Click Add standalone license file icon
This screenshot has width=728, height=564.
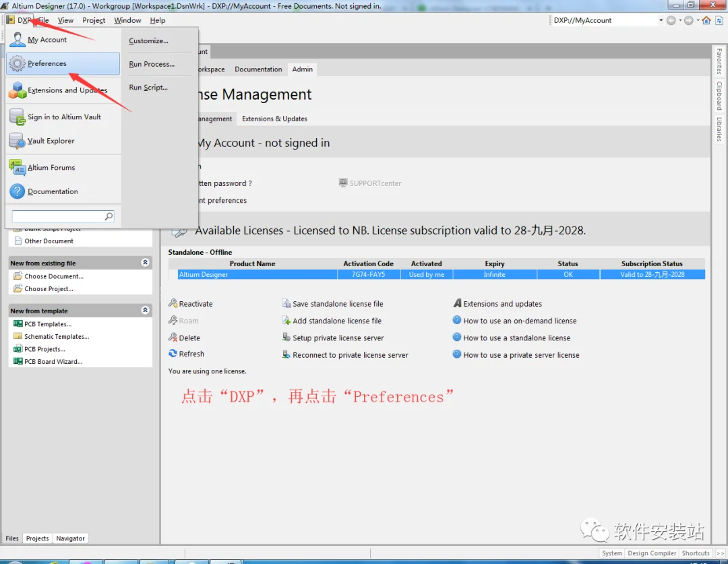click(x=286, y=320)
